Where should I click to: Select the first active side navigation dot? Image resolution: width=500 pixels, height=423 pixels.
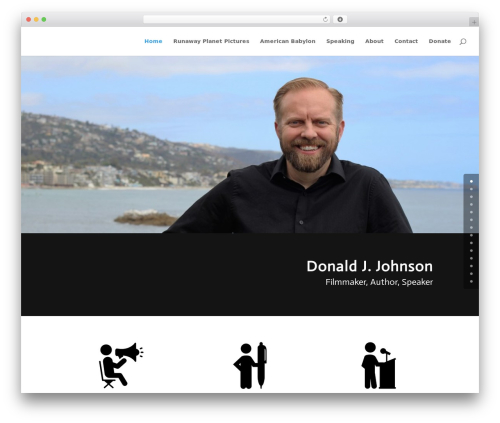471,181
